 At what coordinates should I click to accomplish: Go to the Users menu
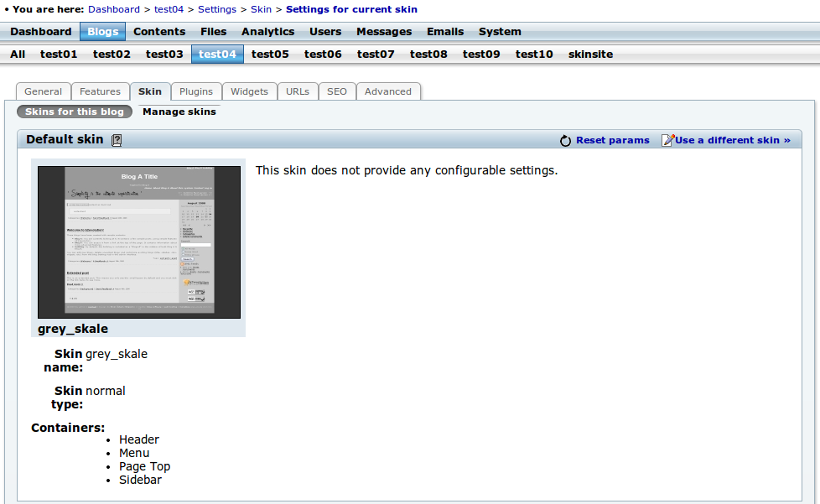point(325,31)
